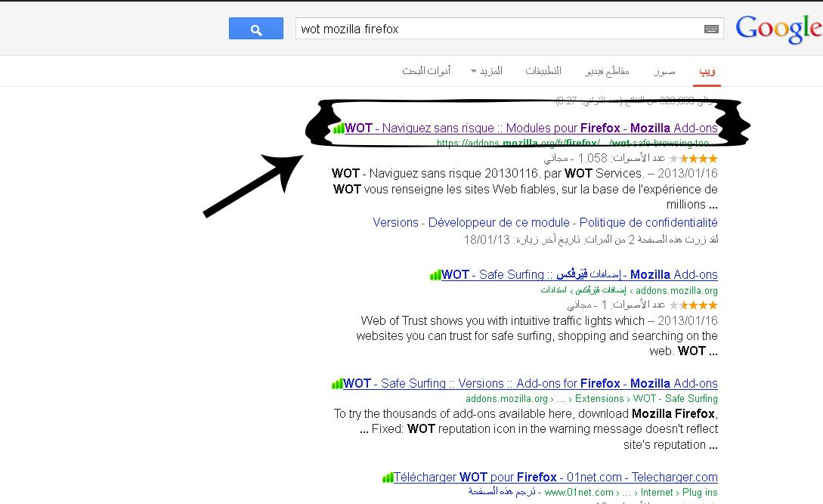Select the ويب (Web) tab

707,71
